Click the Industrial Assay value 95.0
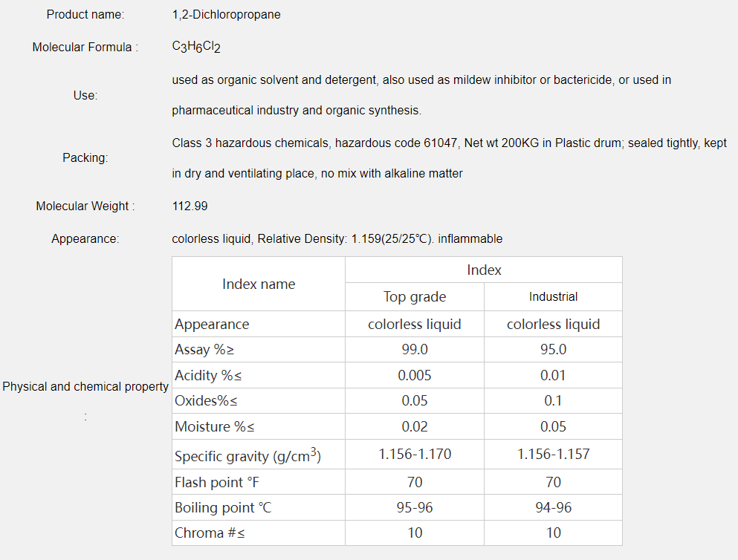This screenshot has height=560, width=738. (x=553, y=350)
